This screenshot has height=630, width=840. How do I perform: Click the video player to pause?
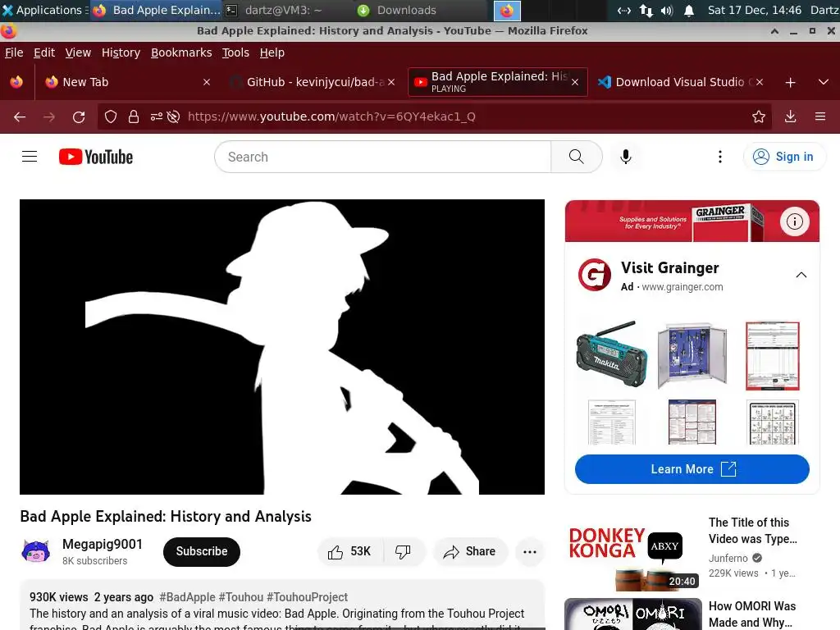282,347
